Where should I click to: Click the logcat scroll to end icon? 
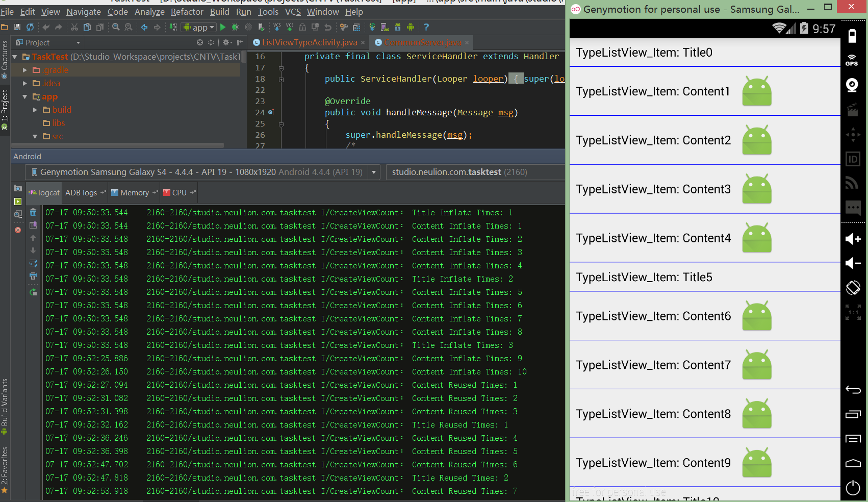pos(33,225)
